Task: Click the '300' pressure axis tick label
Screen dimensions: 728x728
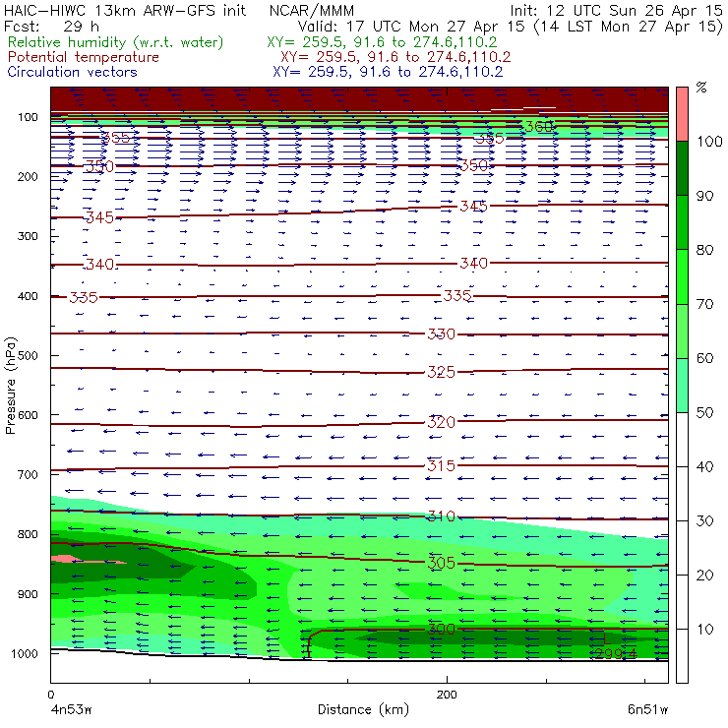Action: click(28, 236)
